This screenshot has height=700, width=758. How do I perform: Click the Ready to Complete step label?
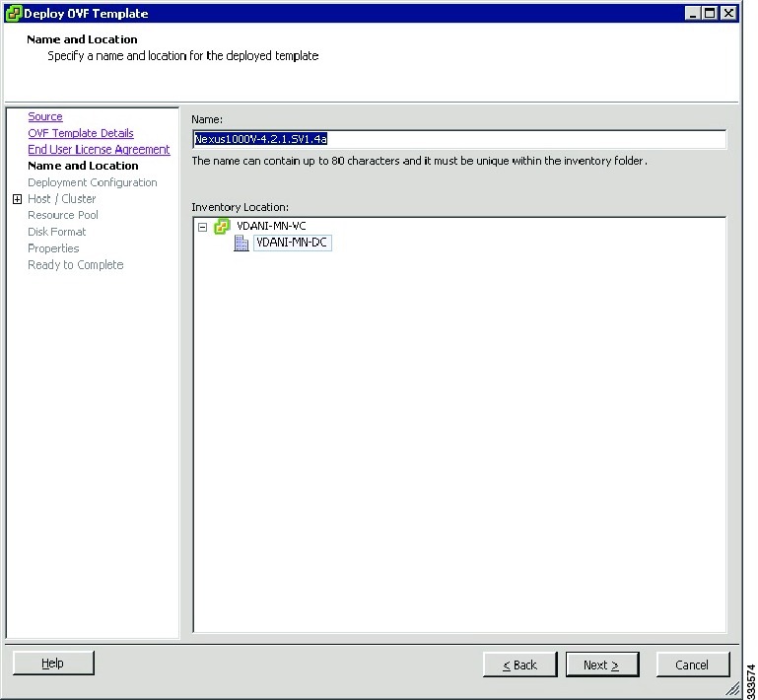76,265
